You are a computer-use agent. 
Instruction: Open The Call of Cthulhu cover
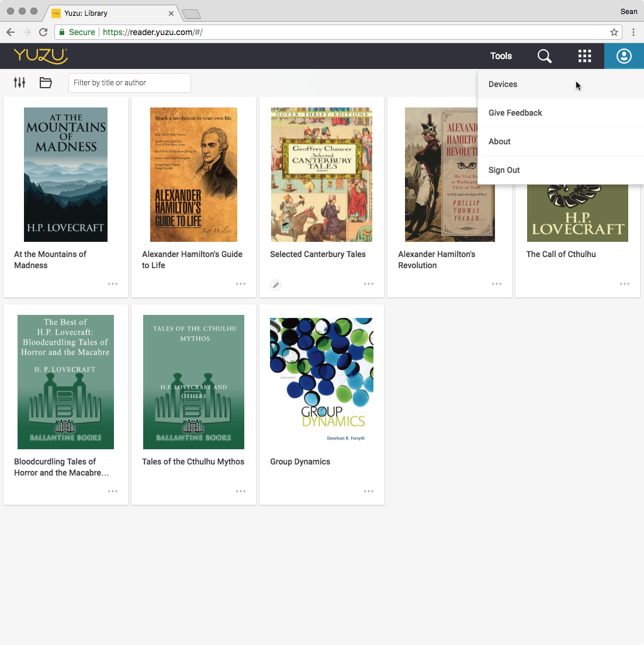coord(577,213)
